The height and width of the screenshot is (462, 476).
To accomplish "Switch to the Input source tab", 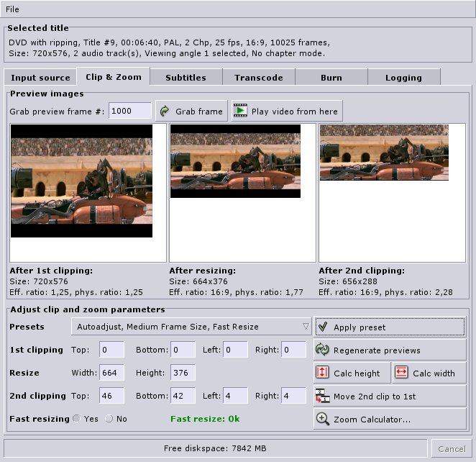I will pos(40,78).
